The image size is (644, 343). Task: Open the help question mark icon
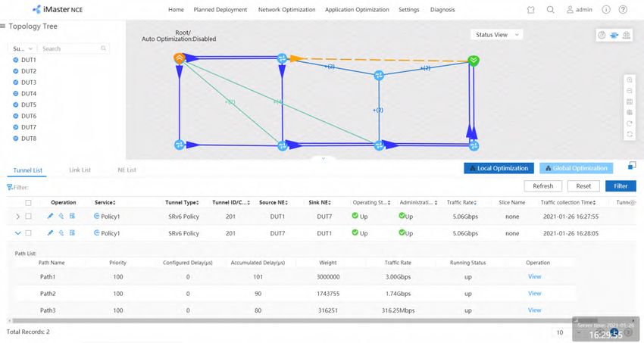point(623,9)
